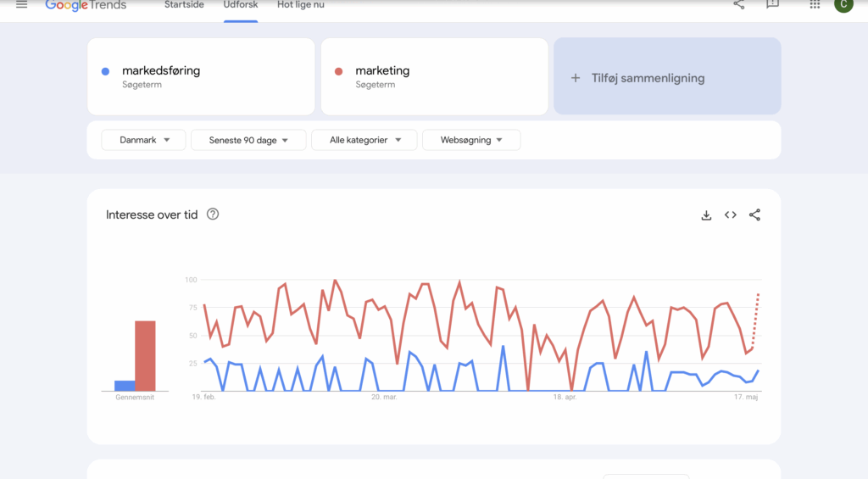Expand the Alle kategorier dropdown

click(364, 140)
